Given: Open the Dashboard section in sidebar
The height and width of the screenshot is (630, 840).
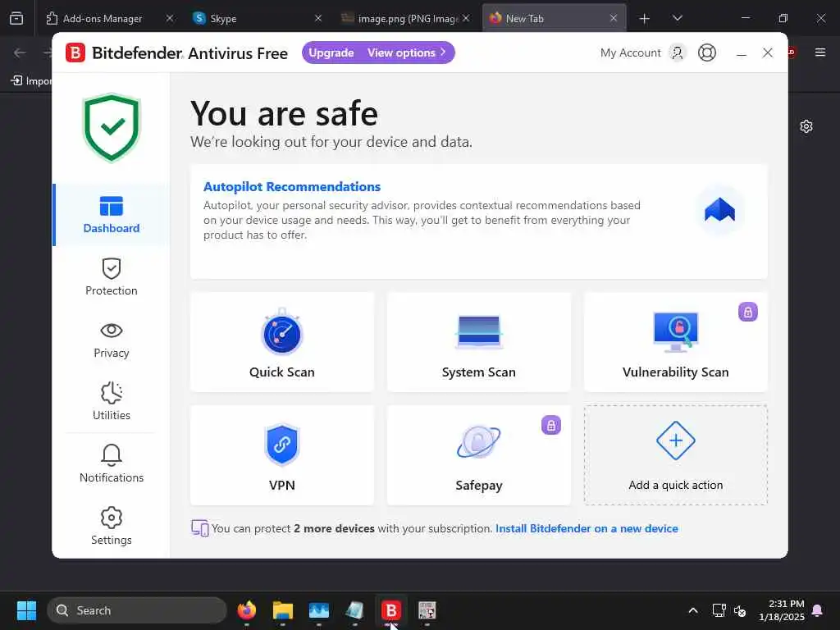Looking at the screenshot, I should click(x=112, y=215).
